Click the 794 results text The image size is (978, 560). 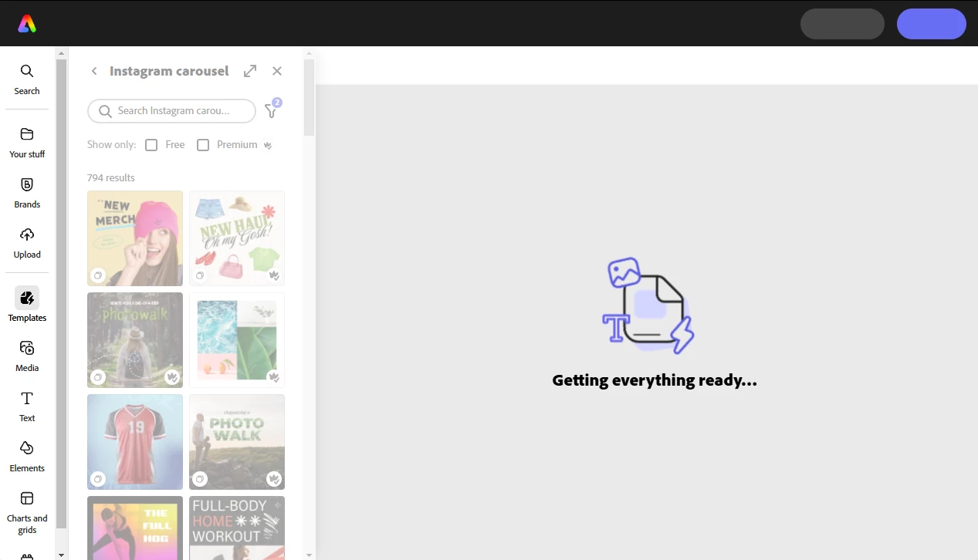(x=111, y=178)
